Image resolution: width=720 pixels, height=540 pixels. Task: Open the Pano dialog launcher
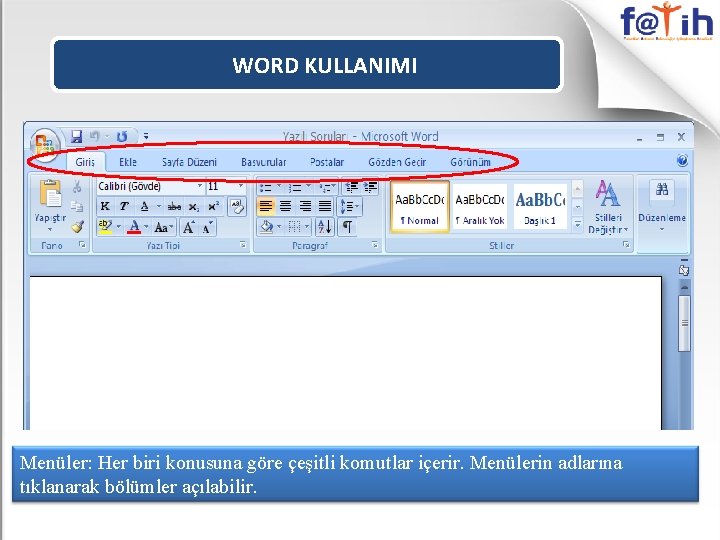82,245
